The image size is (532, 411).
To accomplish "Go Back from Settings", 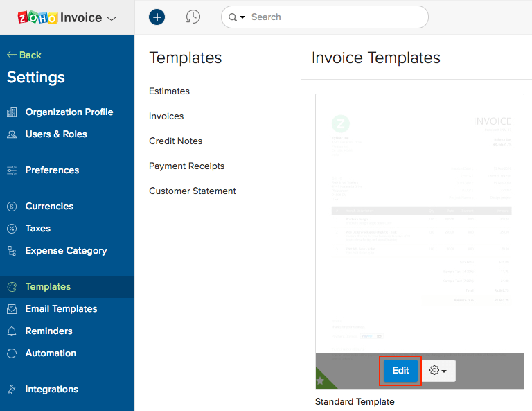I will coord(24,55).
